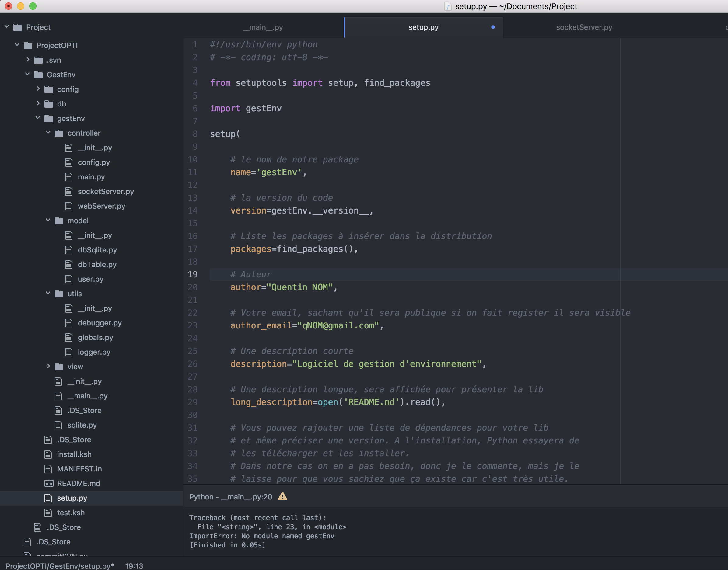Collapse the model folder chevron

coord(48,220)
